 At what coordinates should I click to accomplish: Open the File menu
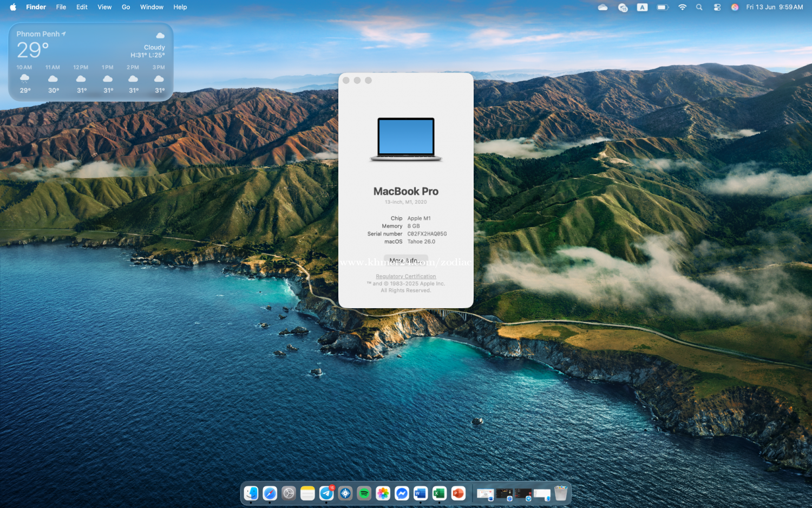[x=61, y=7]
